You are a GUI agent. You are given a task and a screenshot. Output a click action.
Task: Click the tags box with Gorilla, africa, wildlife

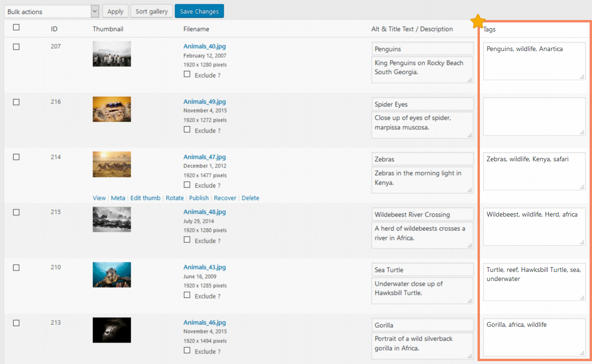pos(534,337)
